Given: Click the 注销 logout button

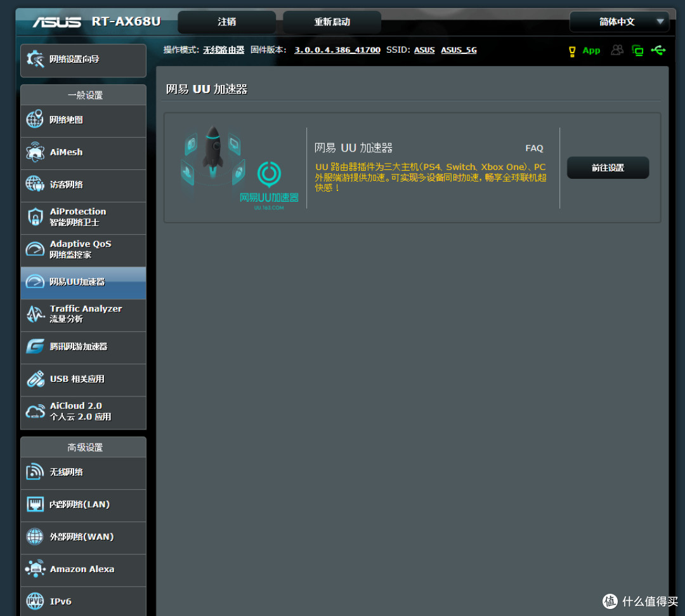Looking at the screenshot, I should click(x=226, y=22).
